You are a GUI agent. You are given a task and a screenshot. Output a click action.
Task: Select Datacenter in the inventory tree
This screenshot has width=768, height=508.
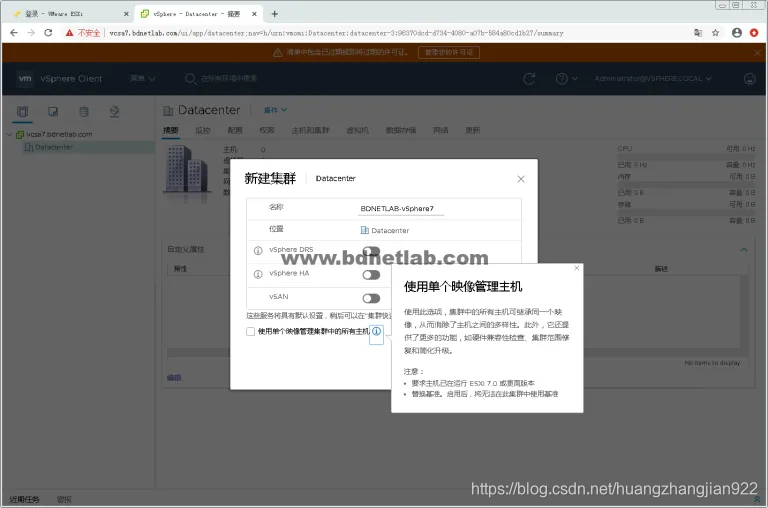coord(54,147)
